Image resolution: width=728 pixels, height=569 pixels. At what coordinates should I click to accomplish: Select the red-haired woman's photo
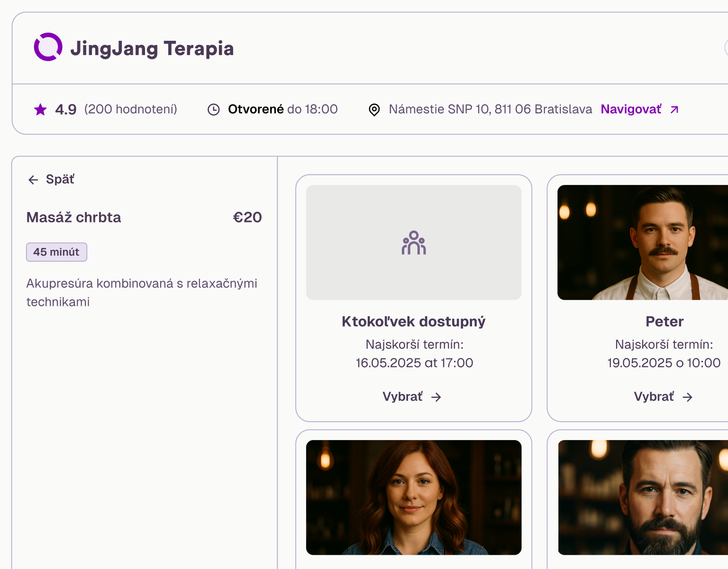414,497
